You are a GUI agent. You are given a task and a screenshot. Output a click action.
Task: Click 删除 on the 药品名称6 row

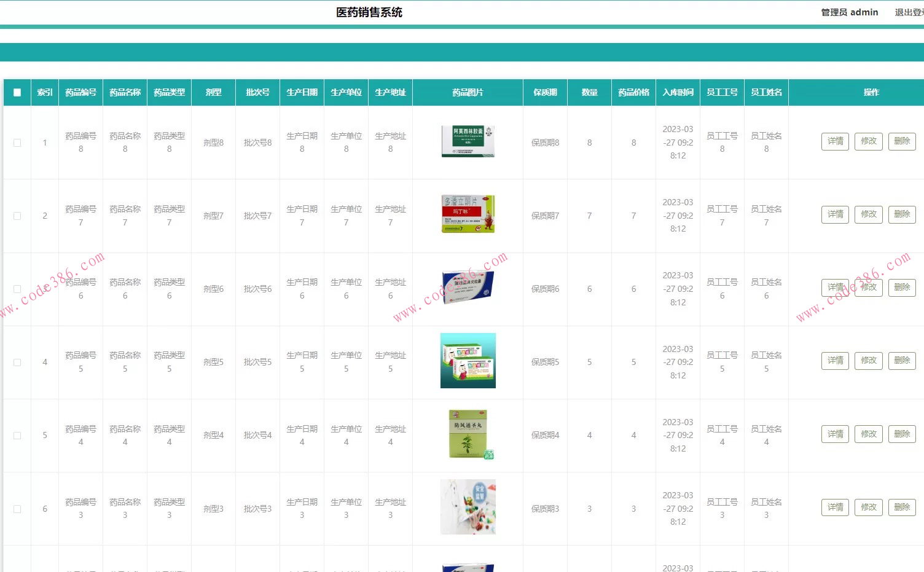(901, 287)
